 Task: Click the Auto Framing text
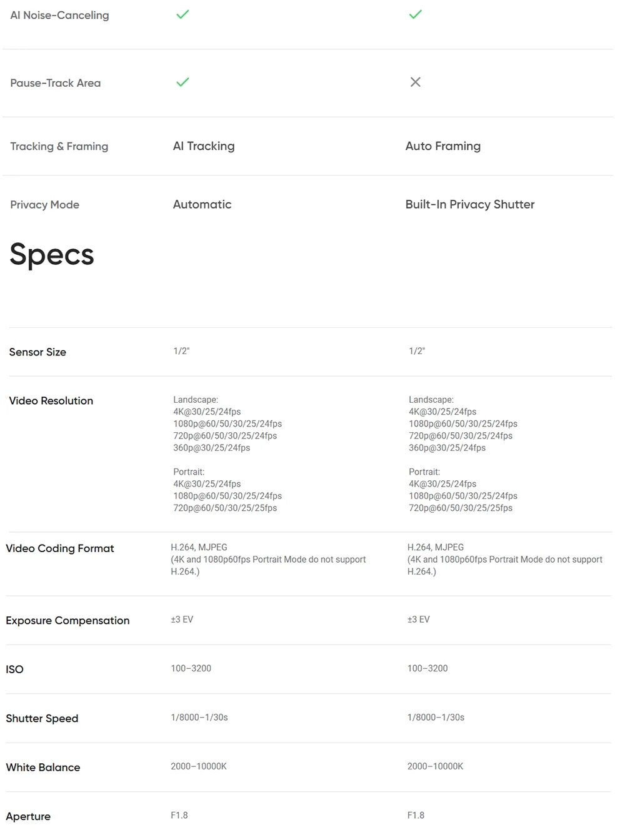click(x=442, y=146)
